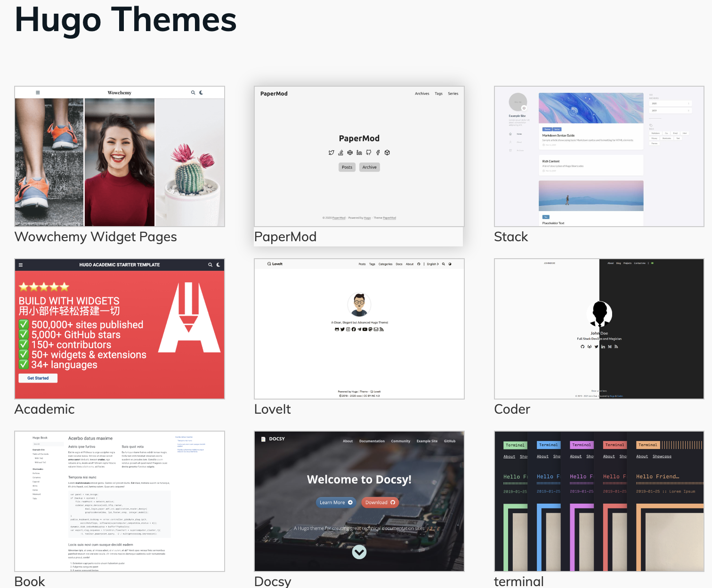Open the PaperMod theme thumbnail

359,156
